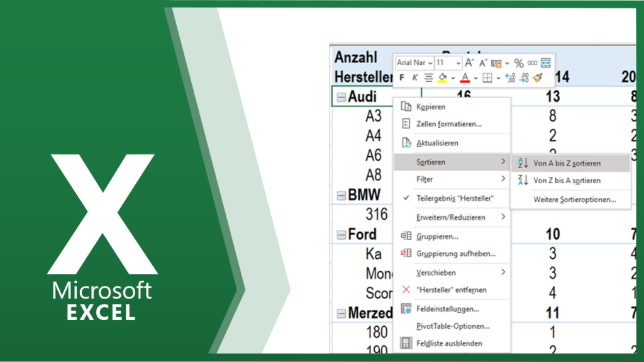Screen dimensions: 644x362
Task: Select the 316 row under BMW
Action: tap(377, 215)
